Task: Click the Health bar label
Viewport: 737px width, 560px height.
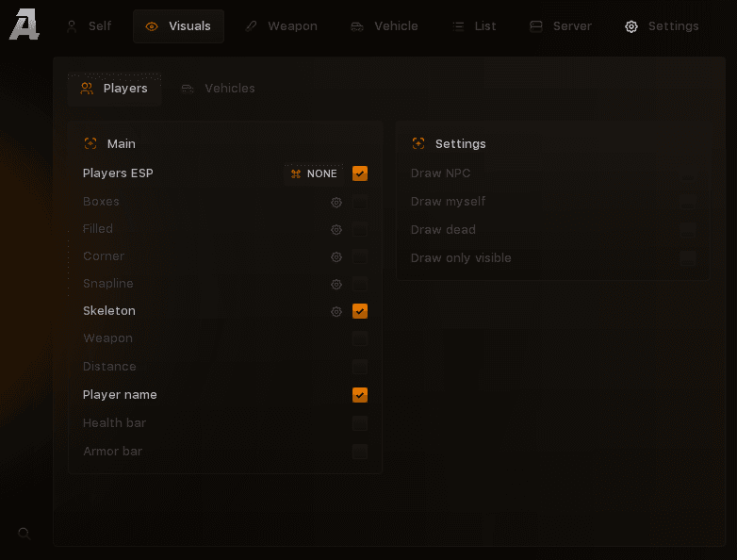Action: coord(114,423)
